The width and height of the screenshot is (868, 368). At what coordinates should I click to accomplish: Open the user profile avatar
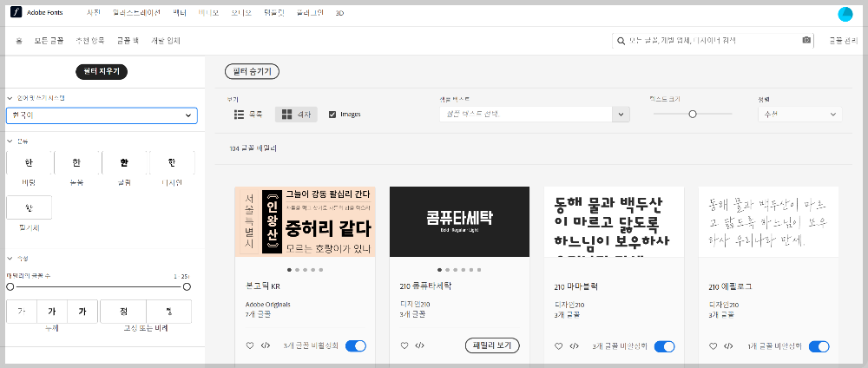pyautogui.click(x=845, y=15)
